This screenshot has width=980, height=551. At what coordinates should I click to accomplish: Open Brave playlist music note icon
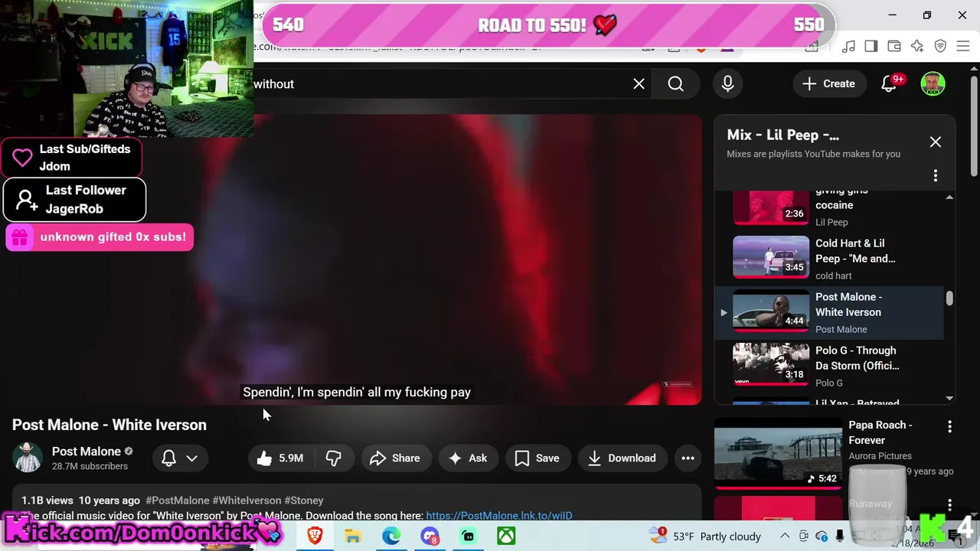point(848,46)
